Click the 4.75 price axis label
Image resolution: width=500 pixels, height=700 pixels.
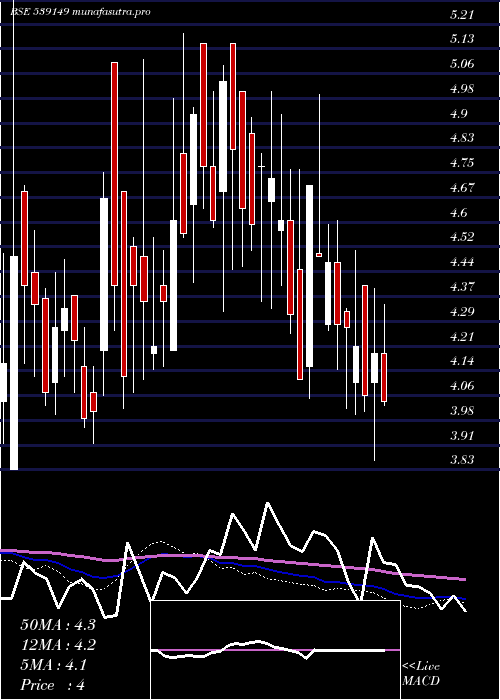point(461,163)
